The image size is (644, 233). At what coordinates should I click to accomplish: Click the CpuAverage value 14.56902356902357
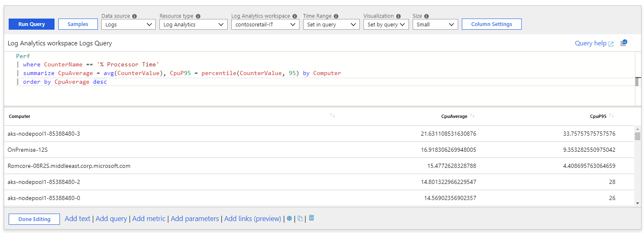pyautogui.click(x=450, y=198)
